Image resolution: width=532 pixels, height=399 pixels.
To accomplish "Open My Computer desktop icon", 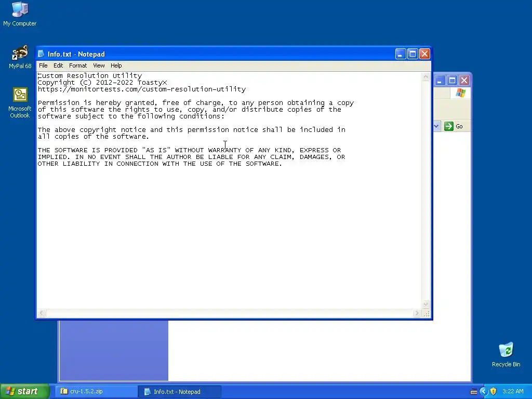I will click(x=20, y=14).
